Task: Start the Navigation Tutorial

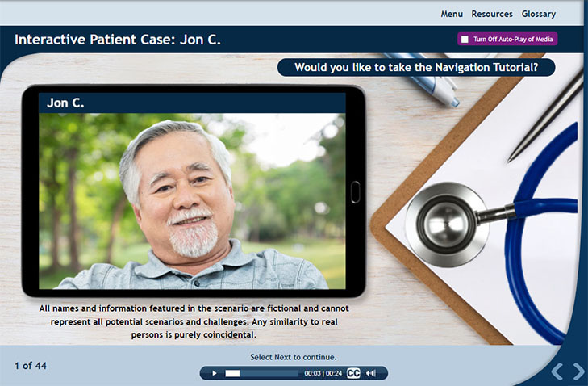Action: click(x=416, y=67)
